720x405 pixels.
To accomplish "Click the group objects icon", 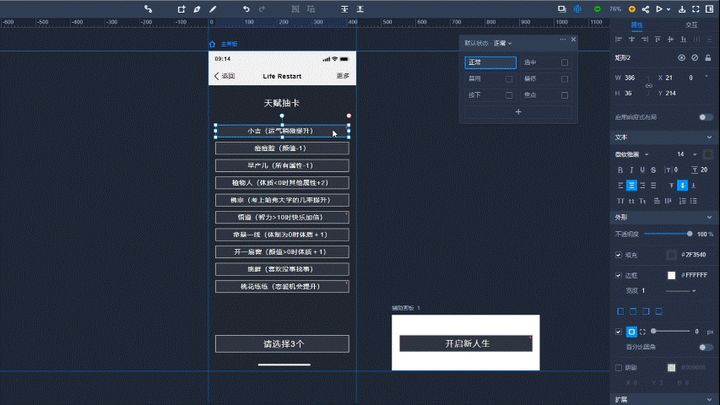I will click(295, 9).
